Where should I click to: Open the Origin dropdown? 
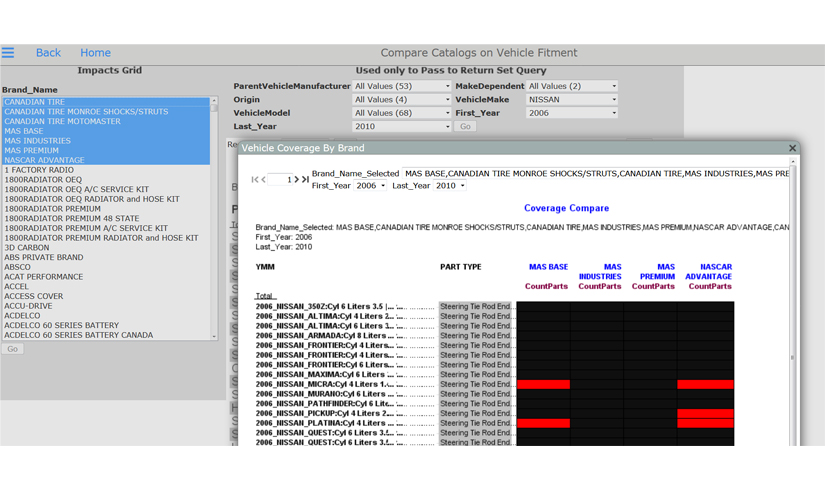[401, 99]
